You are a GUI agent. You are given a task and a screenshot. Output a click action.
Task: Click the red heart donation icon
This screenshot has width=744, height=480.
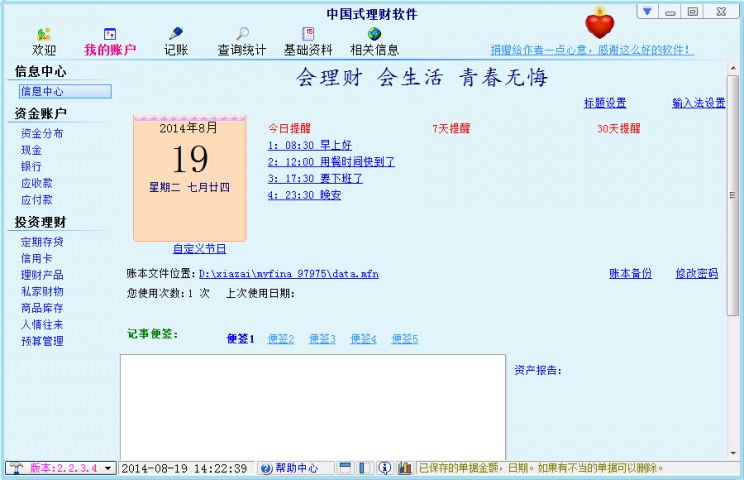[600, 24]
